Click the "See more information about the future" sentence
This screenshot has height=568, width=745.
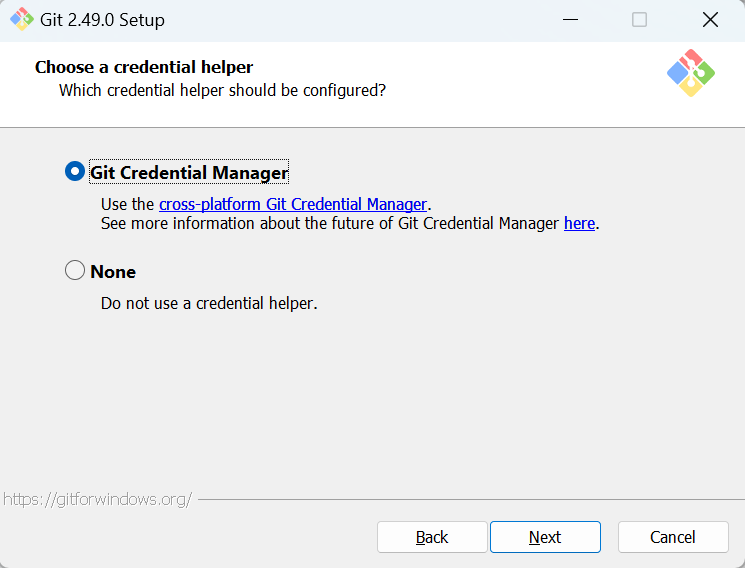click(350, 223)
